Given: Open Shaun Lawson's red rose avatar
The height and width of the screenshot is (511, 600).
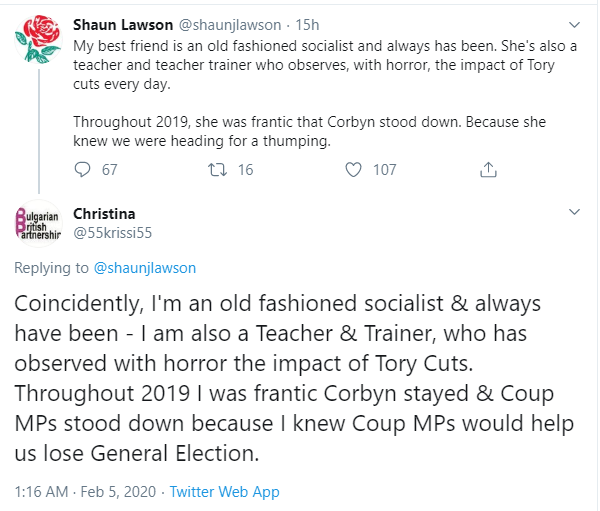Looking at the screenshot, I should click(x=39, y=41).
